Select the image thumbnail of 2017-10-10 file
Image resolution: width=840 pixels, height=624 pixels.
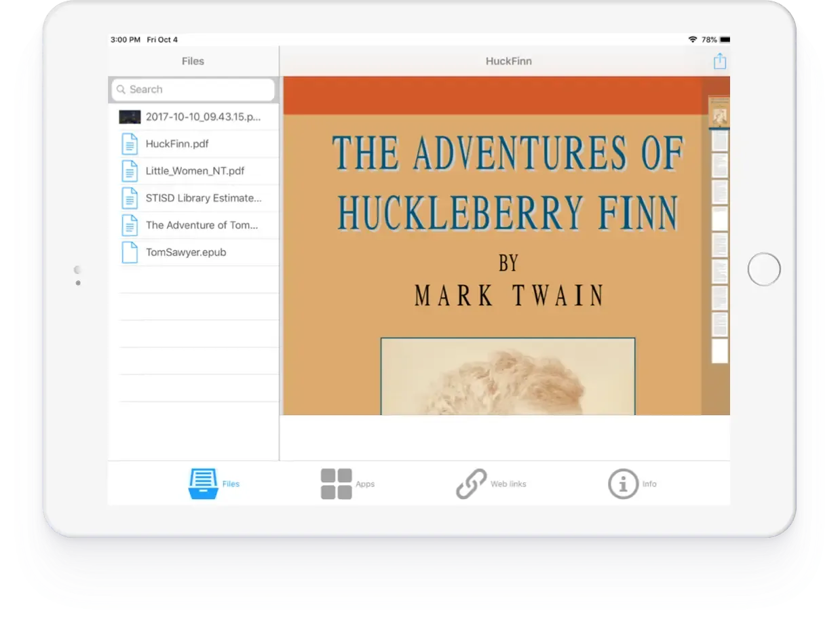(130, 117)
